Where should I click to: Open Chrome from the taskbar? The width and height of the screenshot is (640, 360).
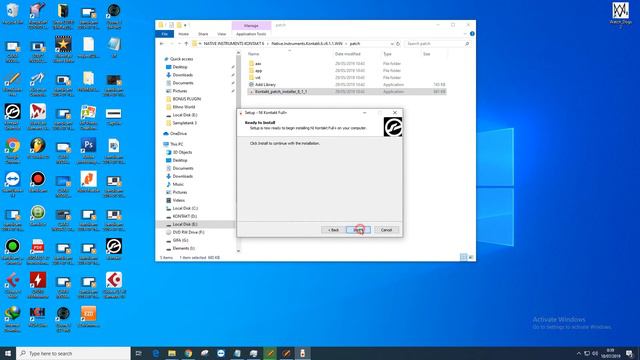click(x=188, y=353)
